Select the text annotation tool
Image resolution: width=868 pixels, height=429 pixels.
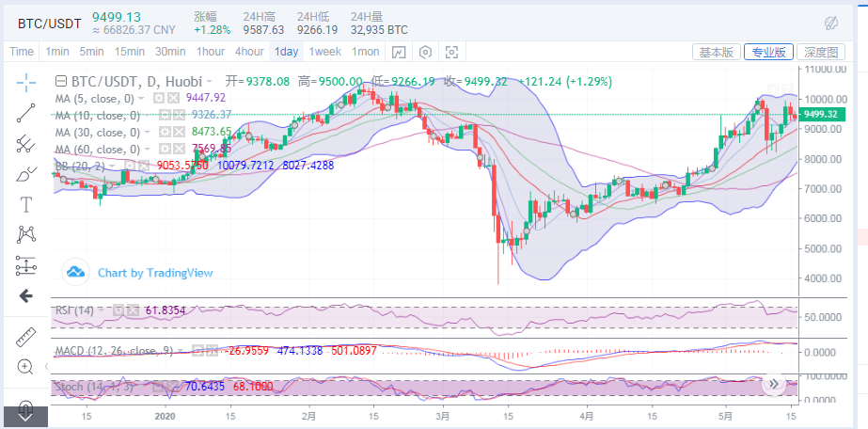(x=25, y=204)
